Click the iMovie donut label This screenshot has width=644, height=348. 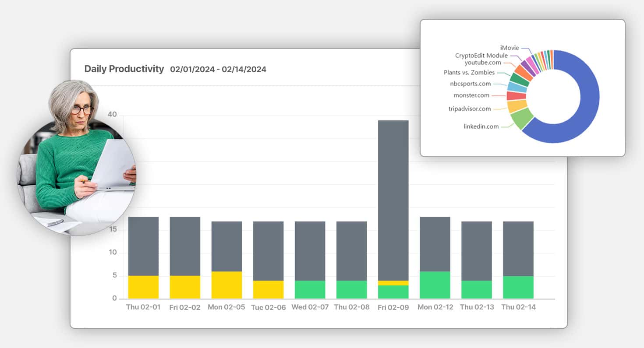509,48
